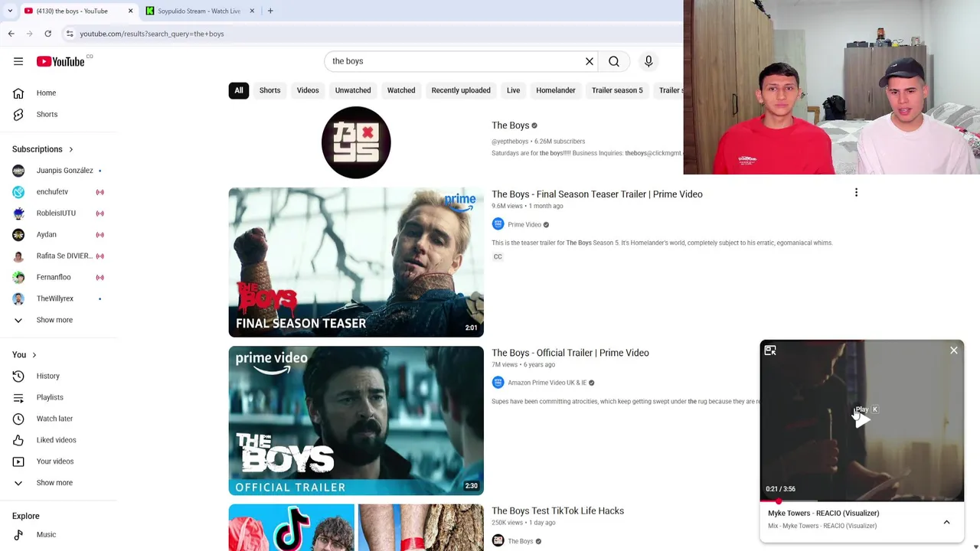Screen dimensions: 980x551
Task: Open the Subscriptions section chevron
Action: point(71,149)
